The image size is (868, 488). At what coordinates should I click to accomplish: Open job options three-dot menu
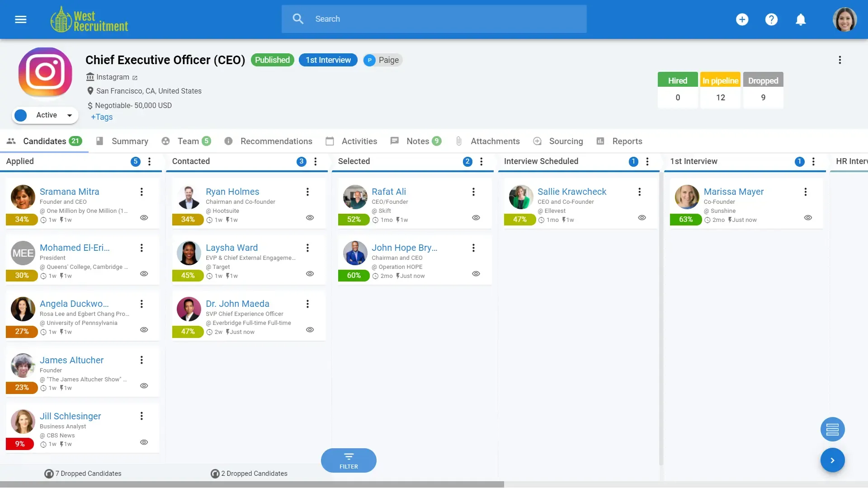coord(840,60)
